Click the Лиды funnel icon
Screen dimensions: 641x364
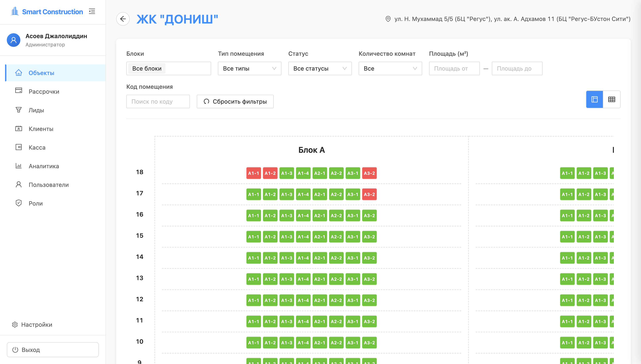pos(18,110)
